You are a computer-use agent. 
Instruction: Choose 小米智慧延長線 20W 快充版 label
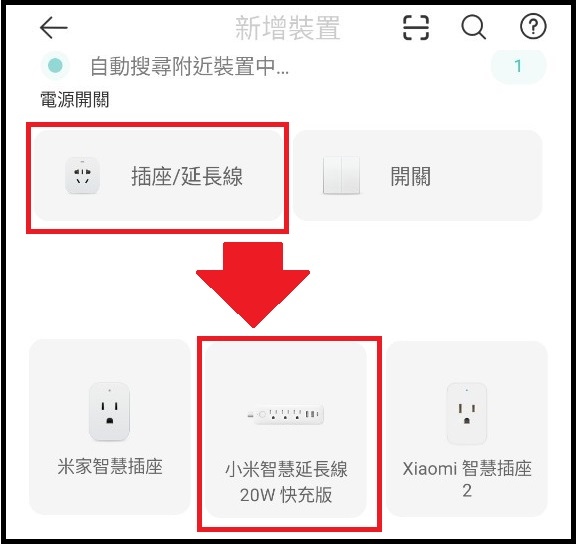pos(286,482)
